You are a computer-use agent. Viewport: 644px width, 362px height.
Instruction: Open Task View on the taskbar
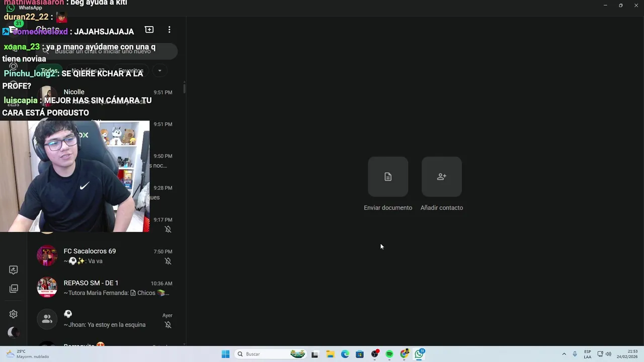click(315, 354)
